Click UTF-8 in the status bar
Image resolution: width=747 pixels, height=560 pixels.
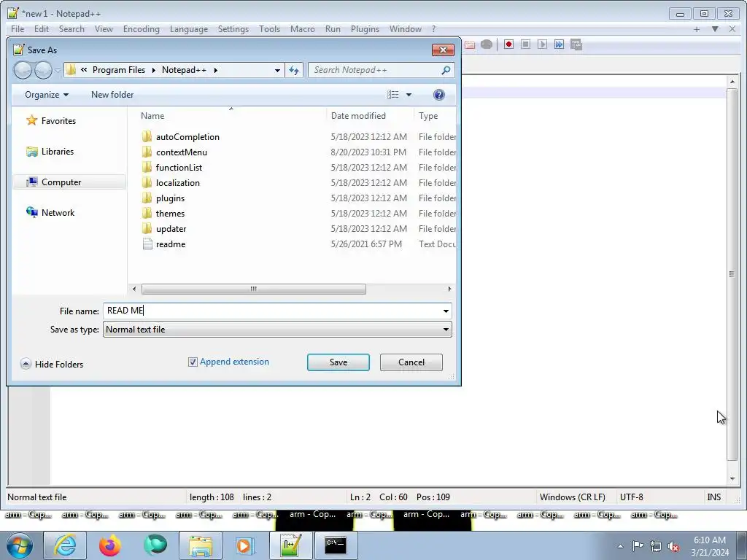pos(631,497)
